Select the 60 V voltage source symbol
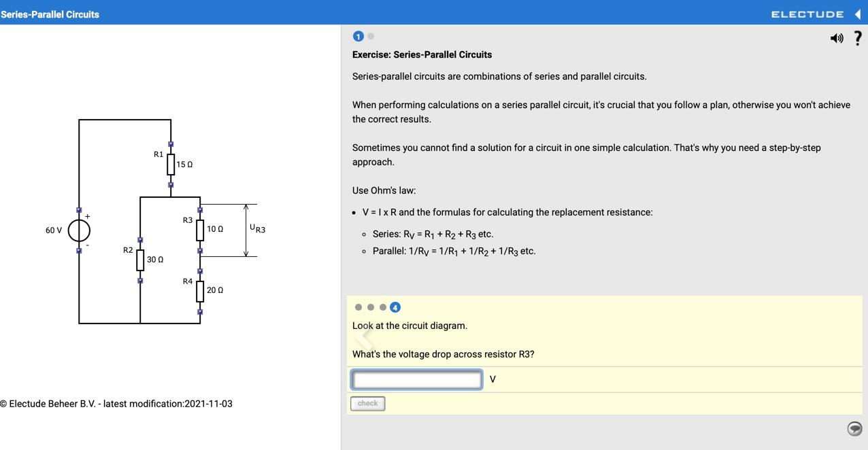The width and height of the screenshot is (868, 450). click(79, 230)
